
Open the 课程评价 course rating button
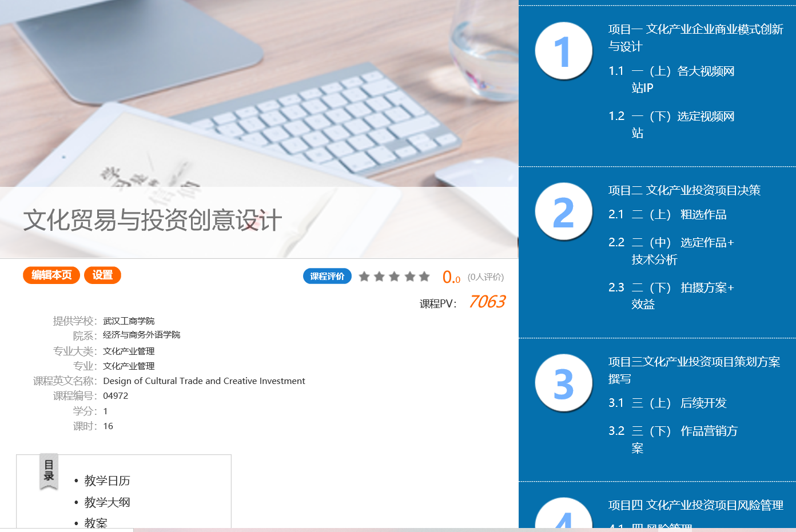pos(327,277)
